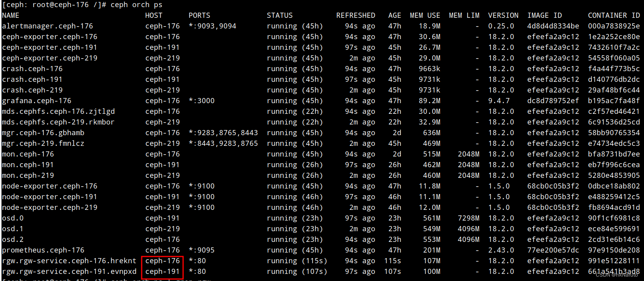
Task: Click grafana.ceph-176 service name
Action: (37, 101)
